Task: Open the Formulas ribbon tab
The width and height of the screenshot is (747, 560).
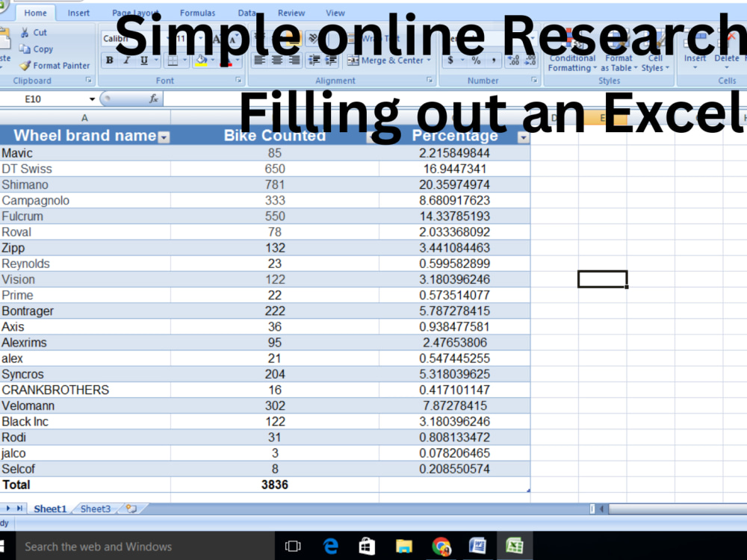Action: click(197, 13)
